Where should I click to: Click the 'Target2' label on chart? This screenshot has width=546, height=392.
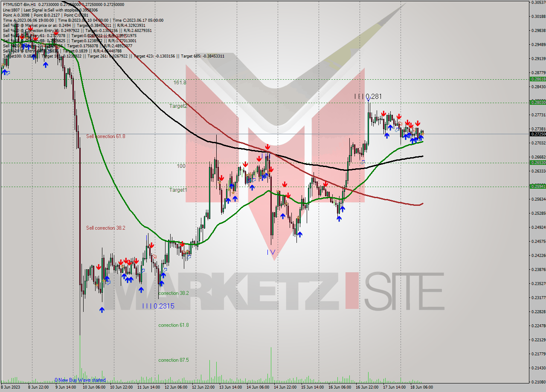click(x=178, y=106)
